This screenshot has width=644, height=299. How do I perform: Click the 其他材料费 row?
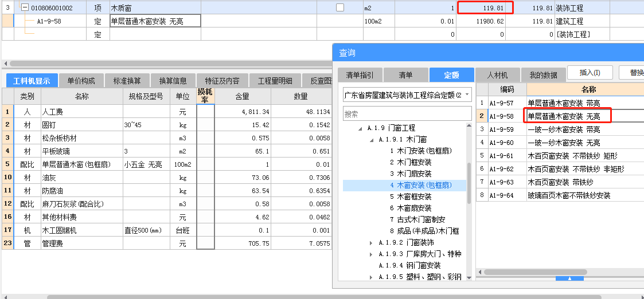click(x=166, y=217)
